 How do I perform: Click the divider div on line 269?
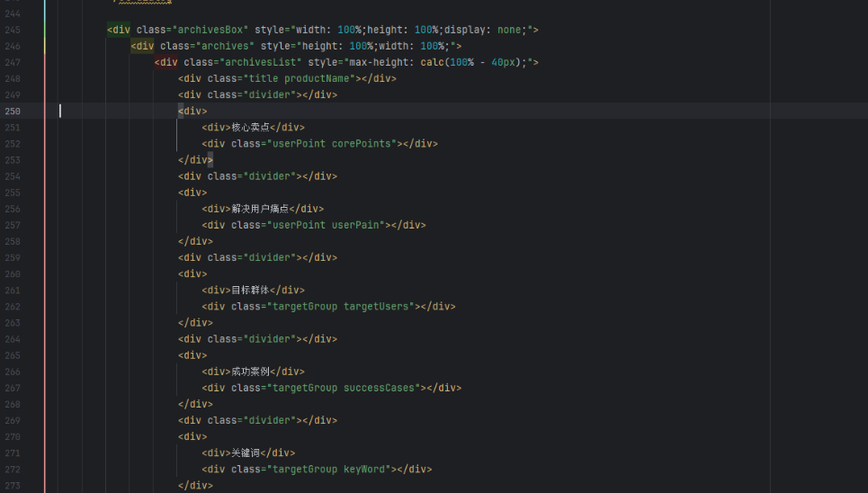tap(257, 420)
